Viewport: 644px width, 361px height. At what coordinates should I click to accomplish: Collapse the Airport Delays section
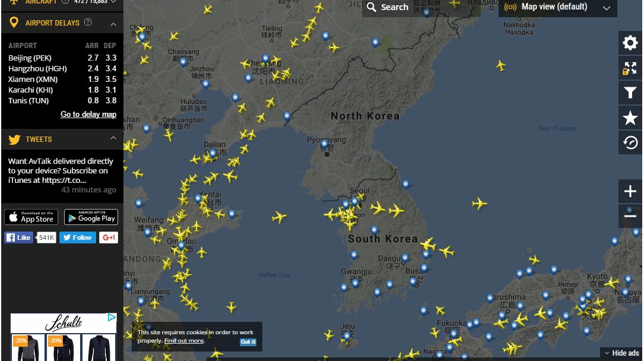(x=113, y=24)
